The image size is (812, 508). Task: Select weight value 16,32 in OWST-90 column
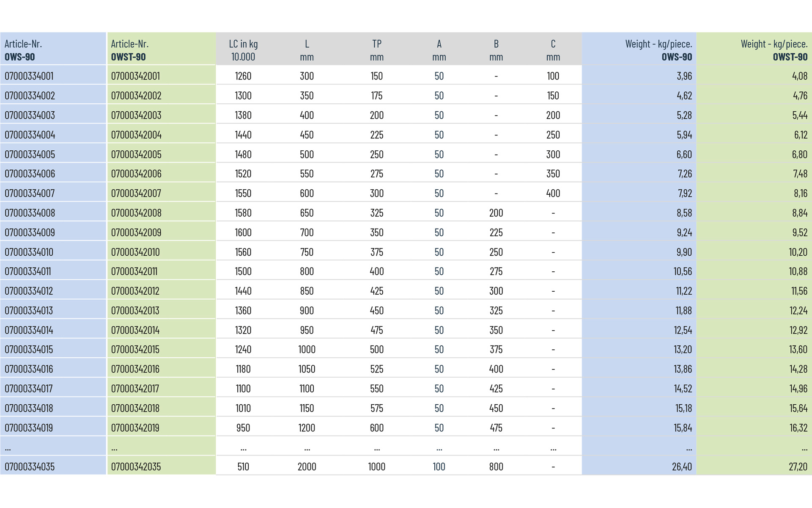click(798, 428)
